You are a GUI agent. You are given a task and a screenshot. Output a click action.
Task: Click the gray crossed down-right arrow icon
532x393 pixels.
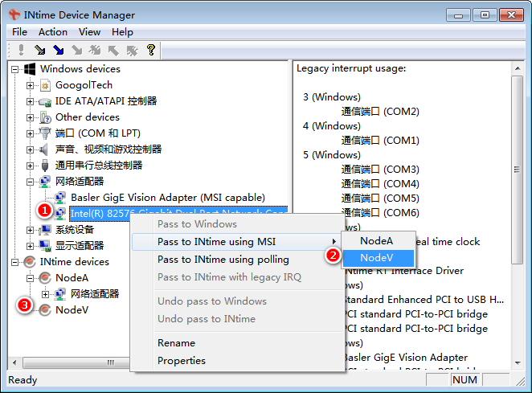(x=95, y=50)
